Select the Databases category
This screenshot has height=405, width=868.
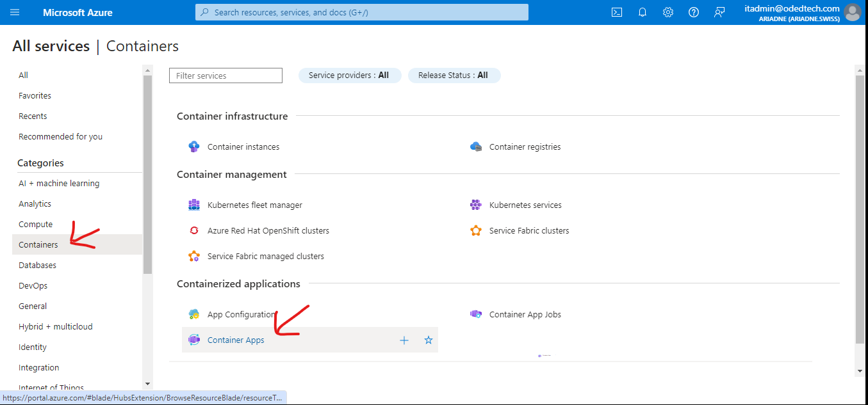coord(37,265)
